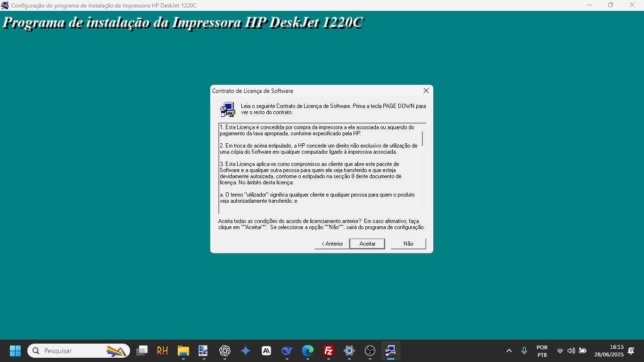Click the license paragraph starting 'a. O termo'
The height and width of the screenshot is (362, 644).
(x=317, y=197)
